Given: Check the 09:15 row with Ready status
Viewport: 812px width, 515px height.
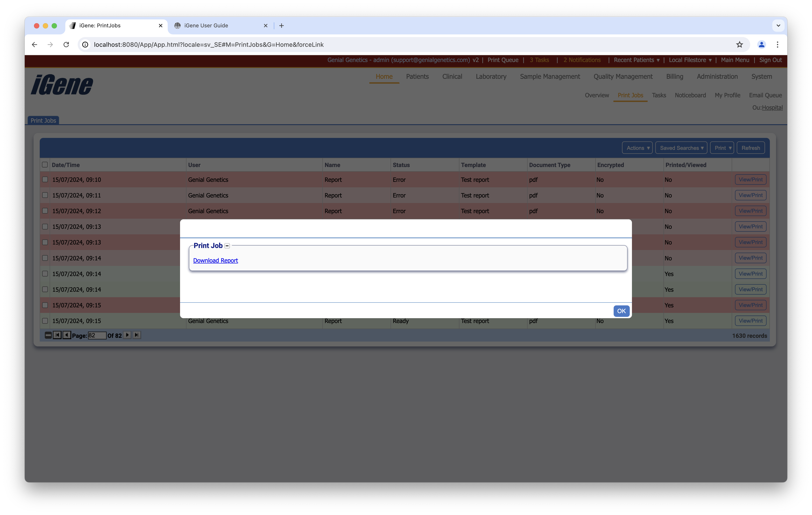Looking at the screenshot, I should 45,321.
